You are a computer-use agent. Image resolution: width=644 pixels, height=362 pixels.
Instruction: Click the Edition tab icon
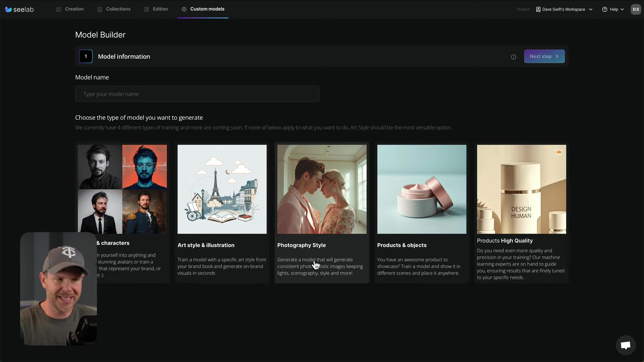[x=147, y=9]
